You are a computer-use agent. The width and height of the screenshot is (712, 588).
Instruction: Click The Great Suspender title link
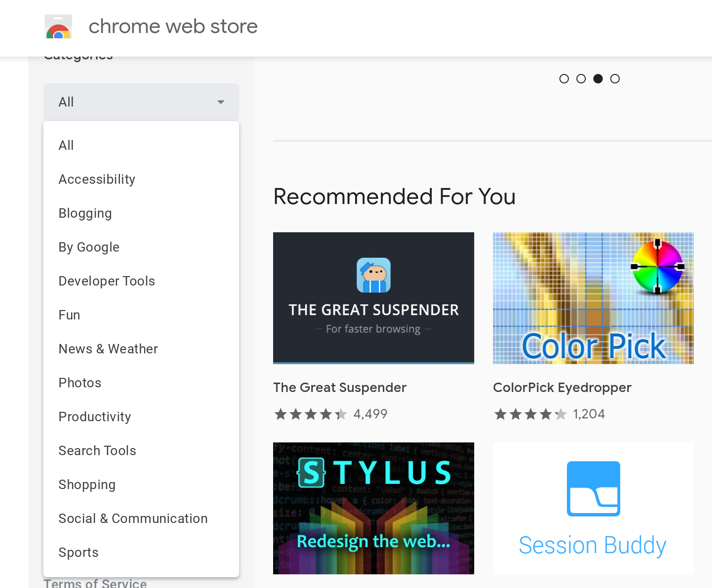coord(340,387)
